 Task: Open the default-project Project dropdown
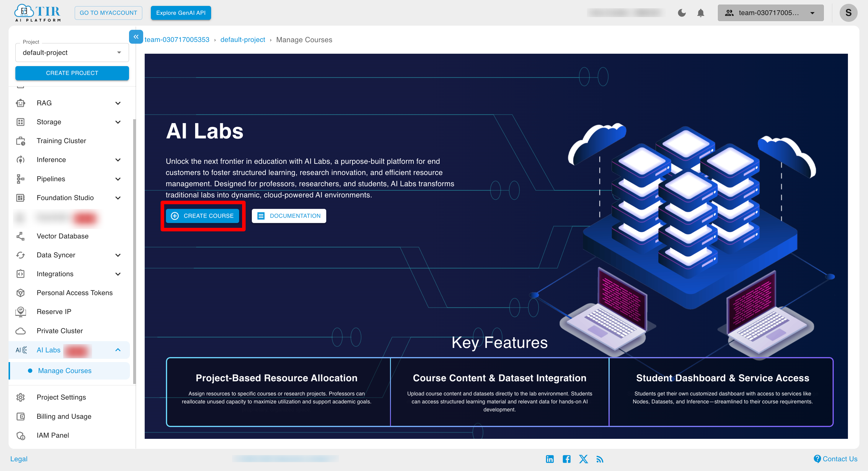tap(72, 53)
